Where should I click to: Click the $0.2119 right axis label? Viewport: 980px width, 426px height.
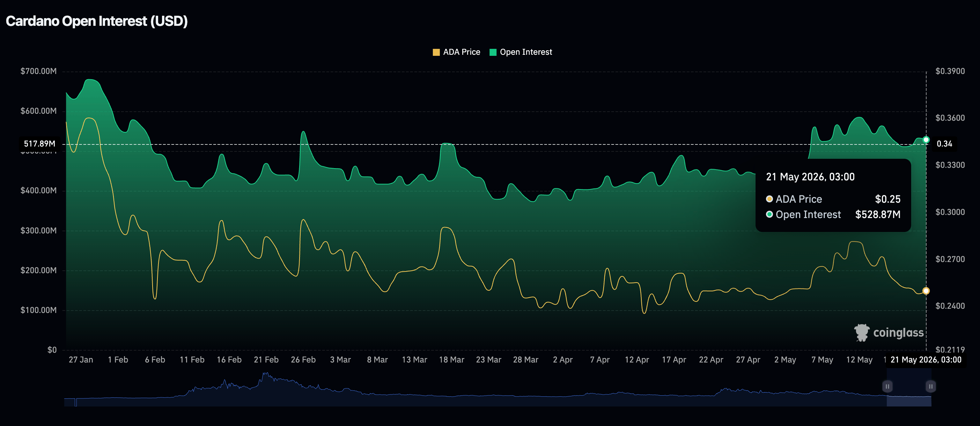point(950,350)
